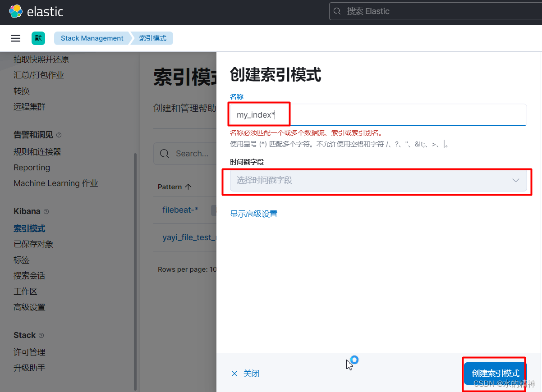542x392 pixels.
Task: Expand 显示高级设置
Action: [254, 214]
